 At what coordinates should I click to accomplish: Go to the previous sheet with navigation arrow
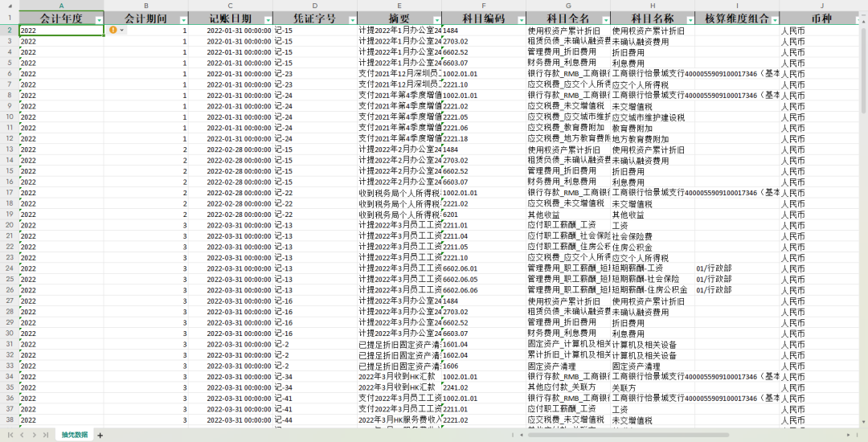pos(23,436)
